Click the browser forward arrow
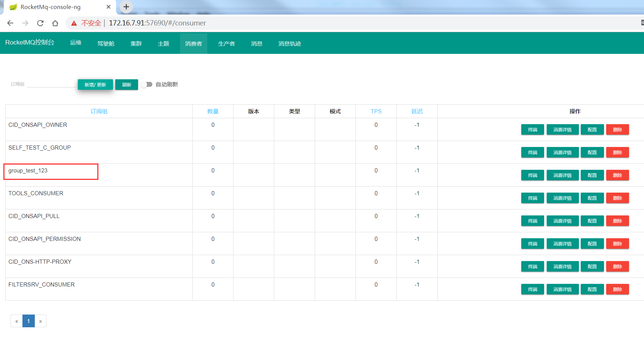The image size is (644, 337). coord(25,23)
